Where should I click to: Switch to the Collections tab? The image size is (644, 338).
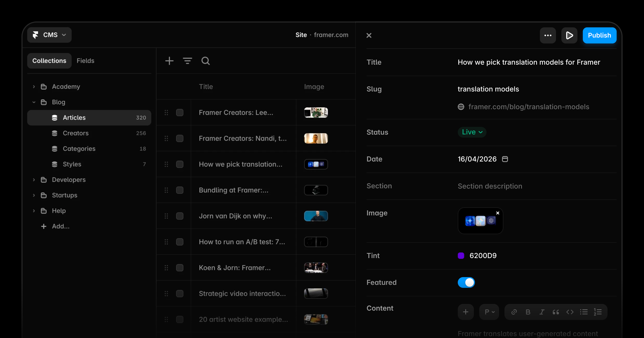[x=49, y=61]
